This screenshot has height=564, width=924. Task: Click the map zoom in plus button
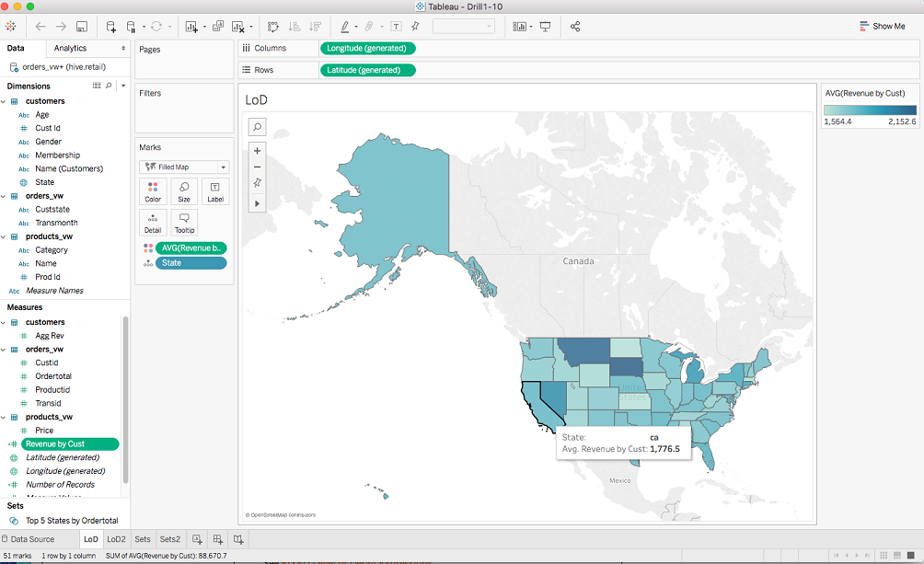(x=258, y=151)
